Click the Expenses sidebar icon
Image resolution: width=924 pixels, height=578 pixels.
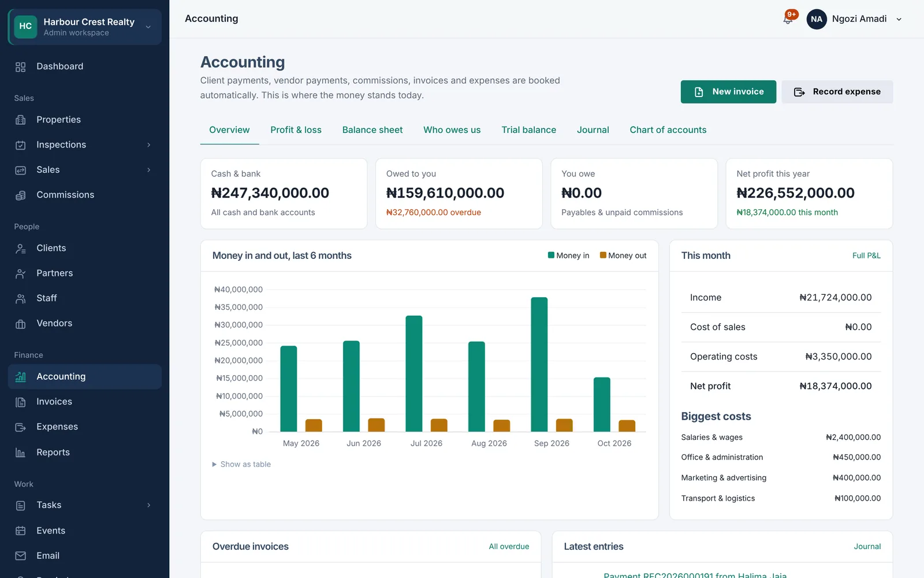coord(21,427)
